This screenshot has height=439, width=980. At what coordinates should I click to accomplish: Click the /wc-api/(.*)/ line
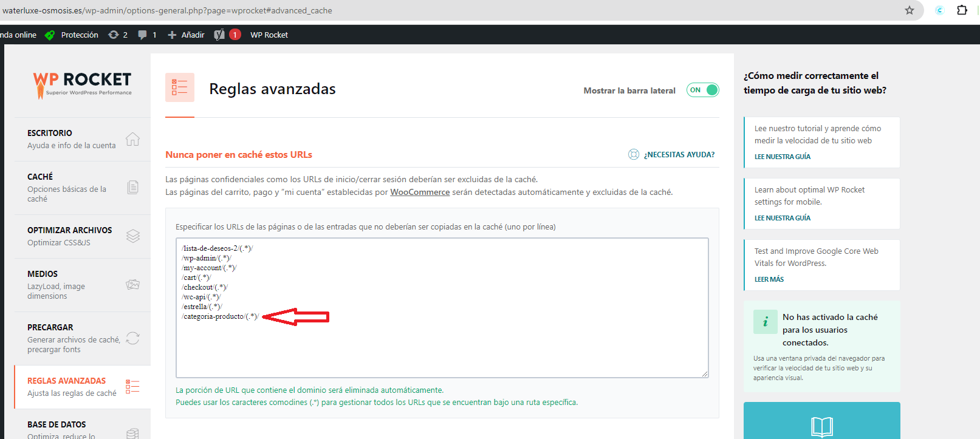tap(201, 297)
